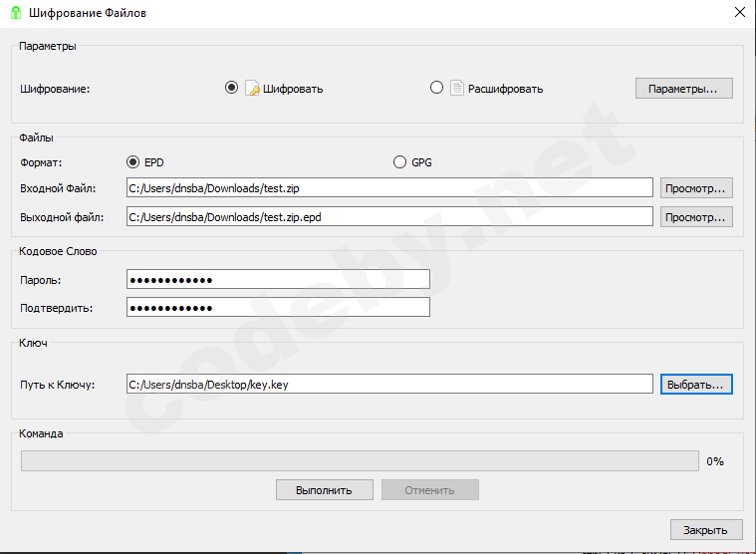Viewport: 756px width, 554px height.
Task: Select the Расшифровать radio button
Action: pos(436,88)
